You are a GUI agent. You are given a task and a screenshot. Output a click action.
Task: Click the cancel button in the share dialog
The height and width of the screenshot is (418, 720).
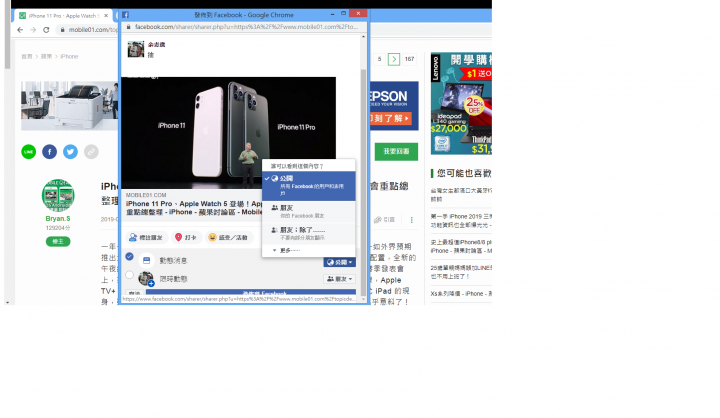click(134, 294)
